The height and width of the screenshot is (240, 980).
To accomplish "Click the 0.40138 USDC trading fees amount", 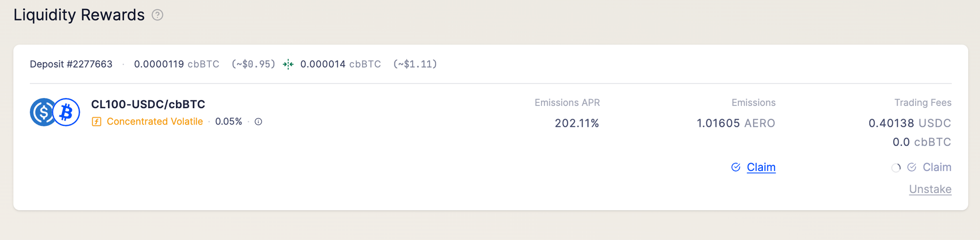I will 910,123.
